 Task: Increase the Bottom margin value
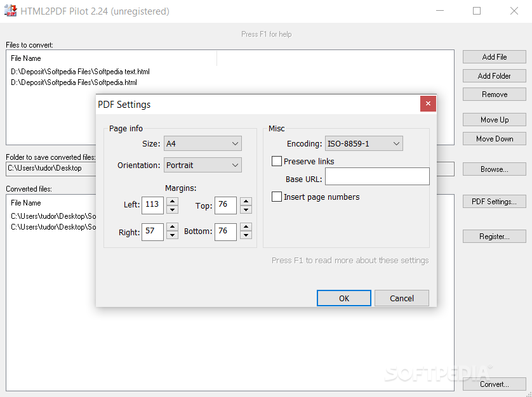246,227
